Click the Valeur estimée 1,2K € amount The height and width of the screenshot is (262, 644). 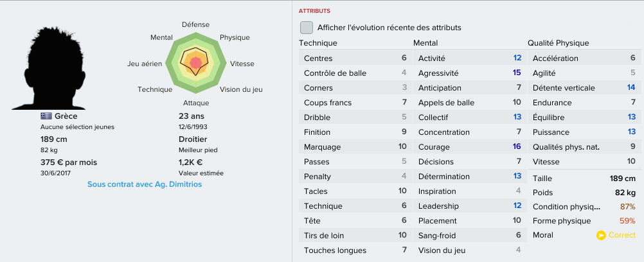pos(191,162)
